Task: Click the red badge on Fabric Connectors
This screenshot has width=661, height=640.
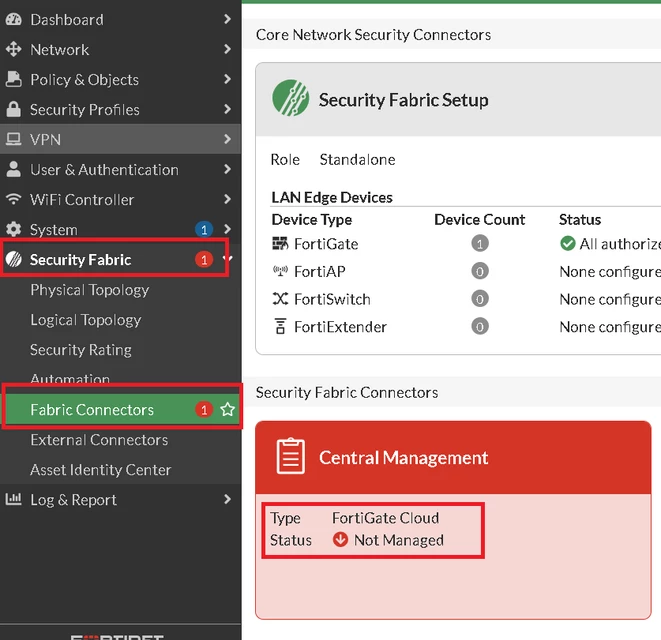Action: pyautogui.click(x=204, y=409)
